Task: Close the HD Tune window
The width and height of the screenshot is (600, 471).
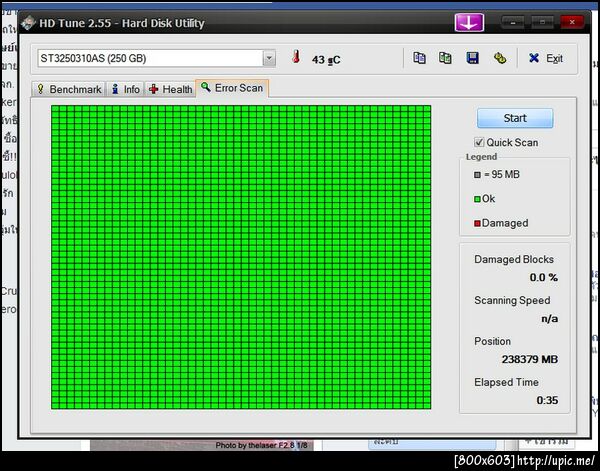Action: pos(572,22)
